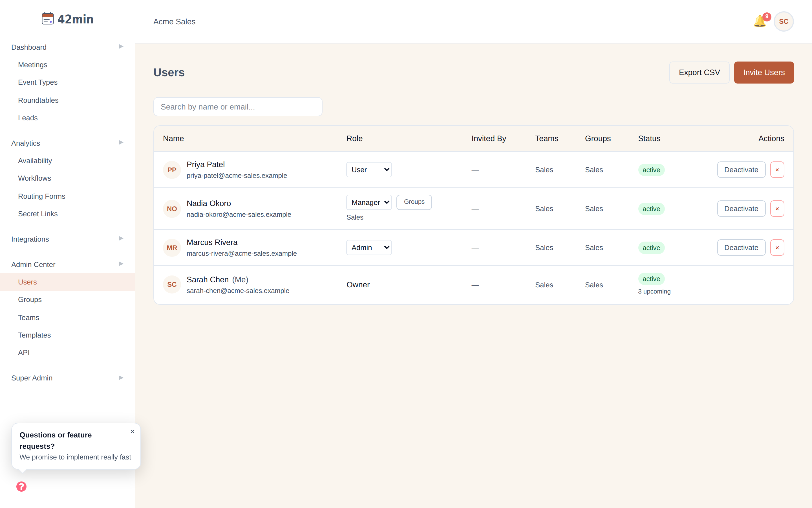Collapse the Analytics section arrow
The height and width of the screenshot is (508, 812).
[121, 143]
